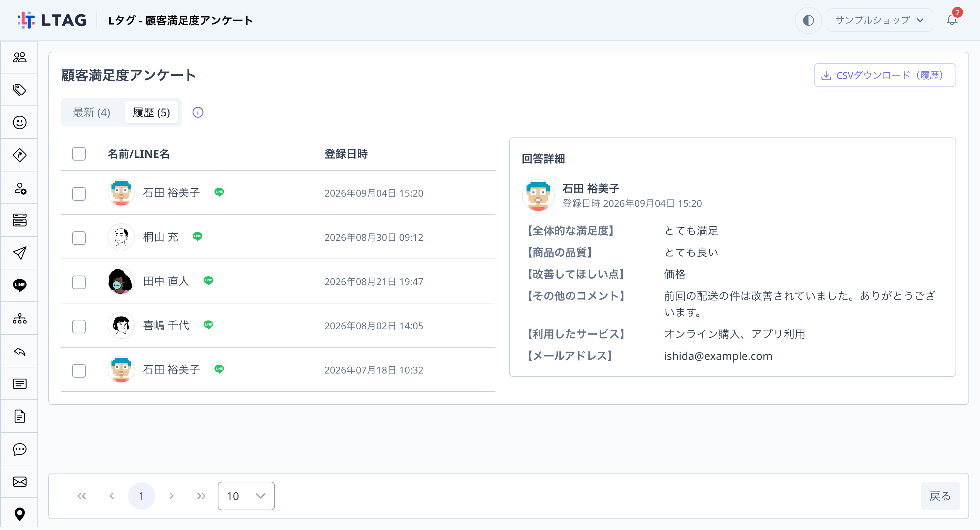Check the select-all checkbox in table header
This screenshot has width=980, height=530.
click(79, 154)
